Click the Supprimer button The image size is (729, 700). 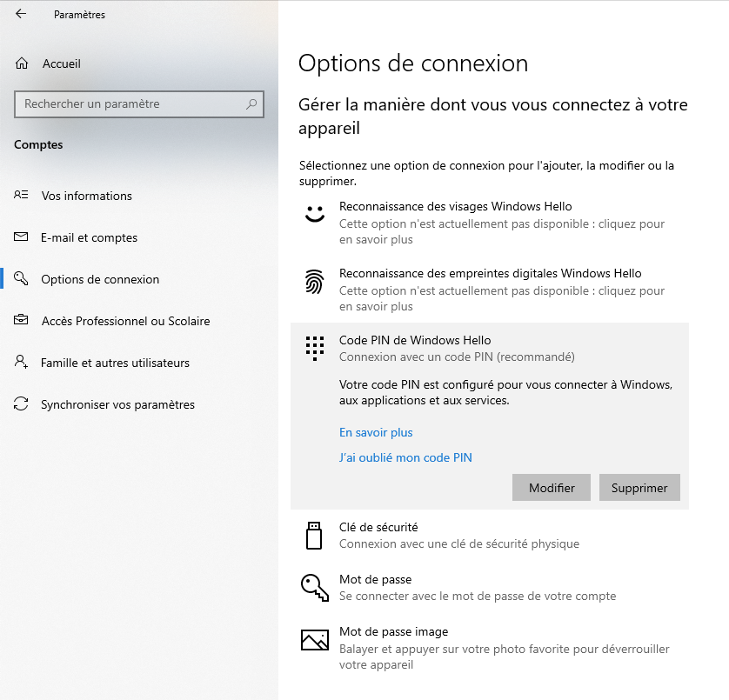639,488
